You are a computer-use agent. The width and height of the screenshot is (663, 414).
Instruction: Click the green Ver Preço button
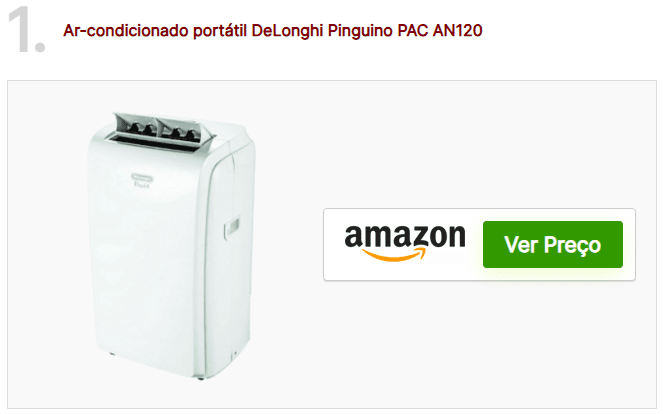pyautogui.click(x=553, y=244)
